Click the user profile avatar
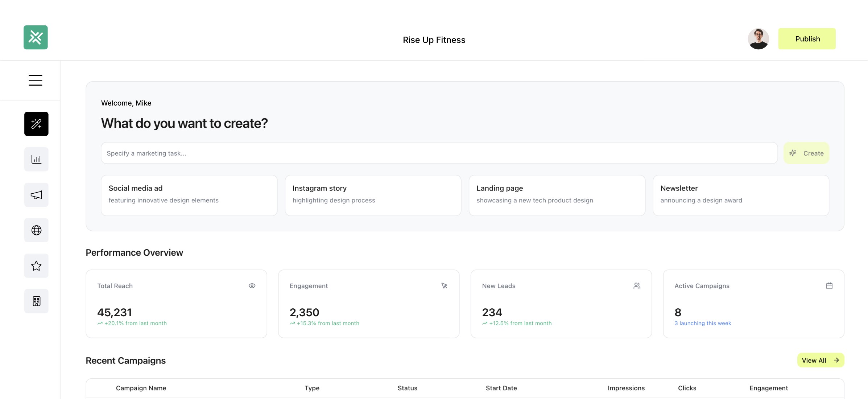 point(758,39)
